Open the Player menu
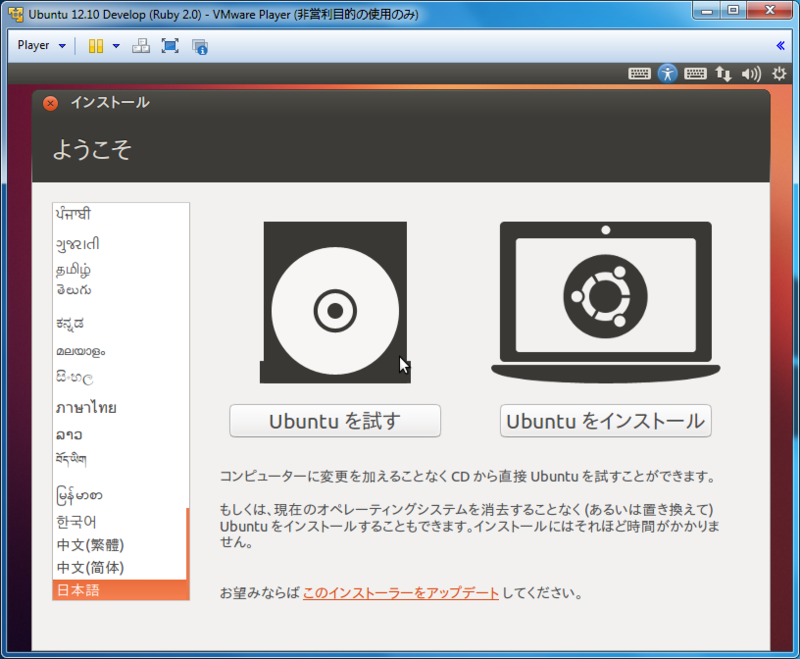Image resolution: width=800 pixels, height=659 pixels. 41,45
